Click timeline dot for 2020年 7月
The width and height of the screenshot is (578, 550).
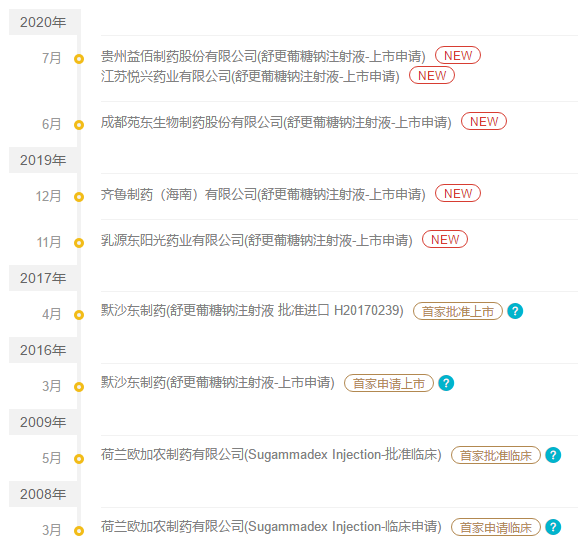tap(79, 59)
